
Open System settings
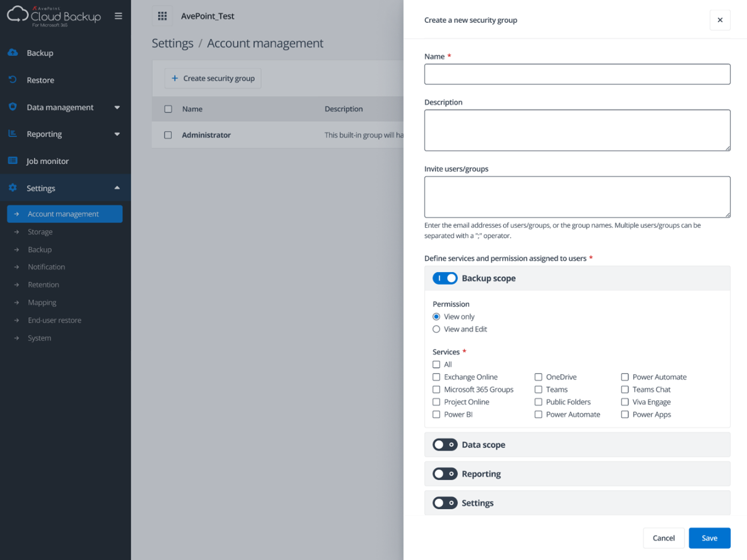pyautogui.click(x=39, y=338)
